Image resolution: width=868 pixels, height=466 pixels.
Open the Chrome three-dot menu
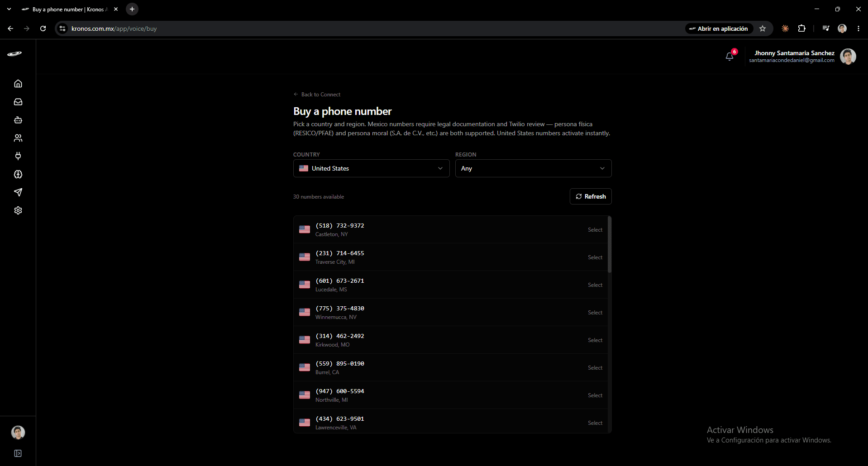coord(858,29)
